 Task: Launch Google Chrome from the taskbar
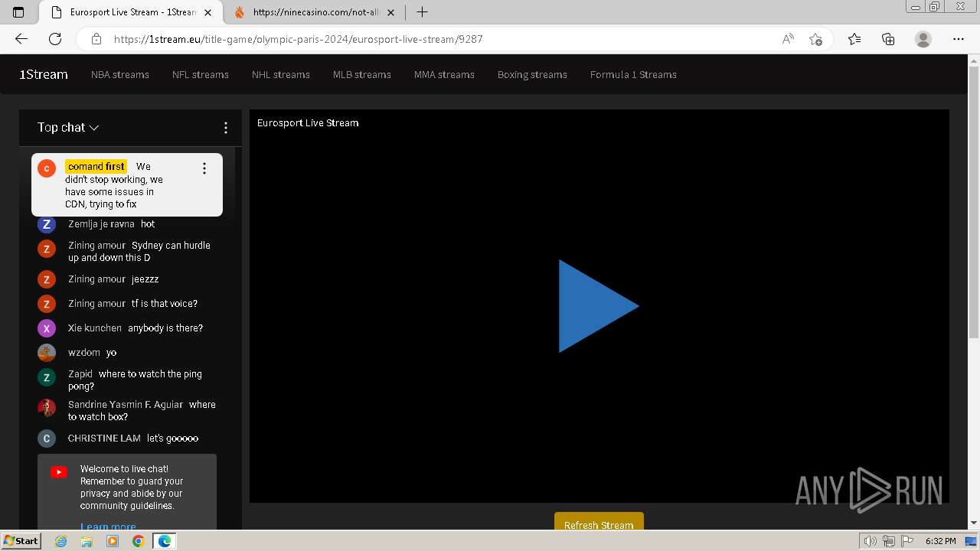[138, 541]
